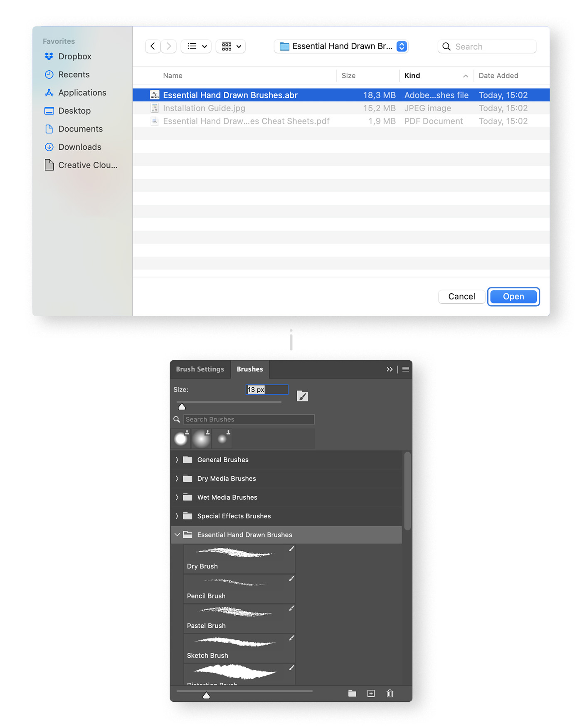Select Creative Cloud Files in sidebar
The height and width of the screenshot is (728, 582).
(81, 165)
